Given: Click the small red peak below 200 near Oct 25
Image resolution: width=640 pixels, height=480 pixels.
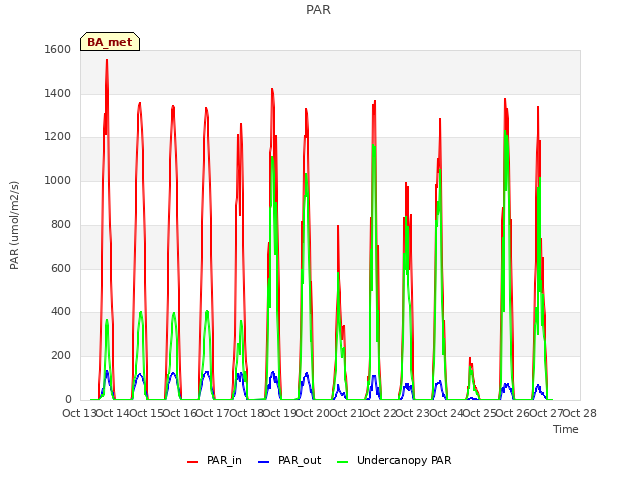Looking at the screenshot, I should point(470,359).
